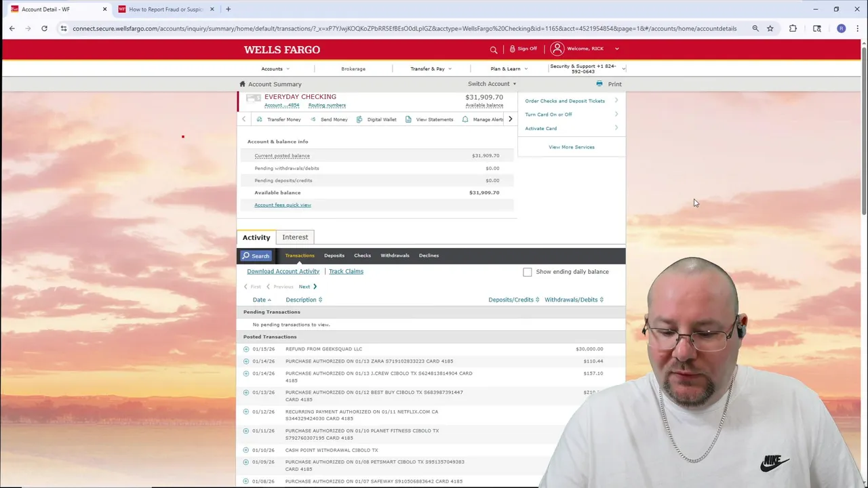Reload the page with refresh icon
Image resolution: width=868 pixels, height=488 pixels.
(x=44, y=28)
